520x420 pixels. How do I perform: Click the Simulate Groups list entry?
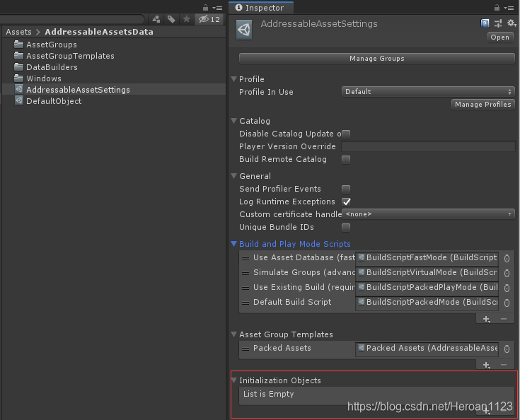click(304, 272)
